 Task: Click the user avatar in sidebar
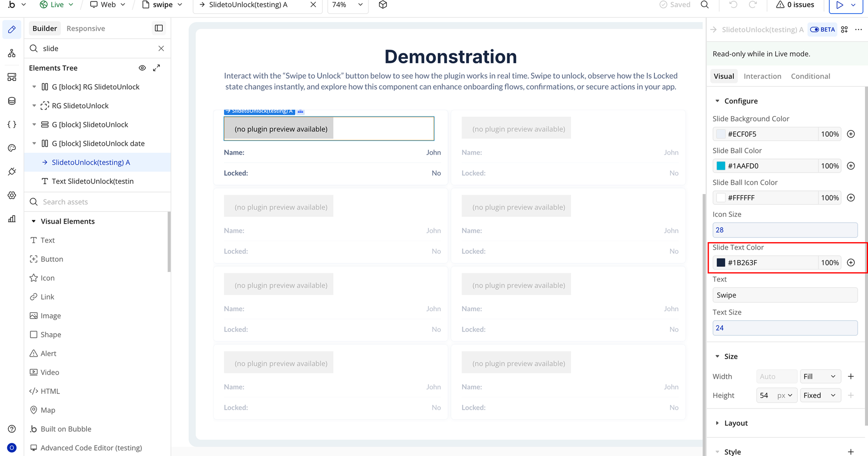point(12,448)
